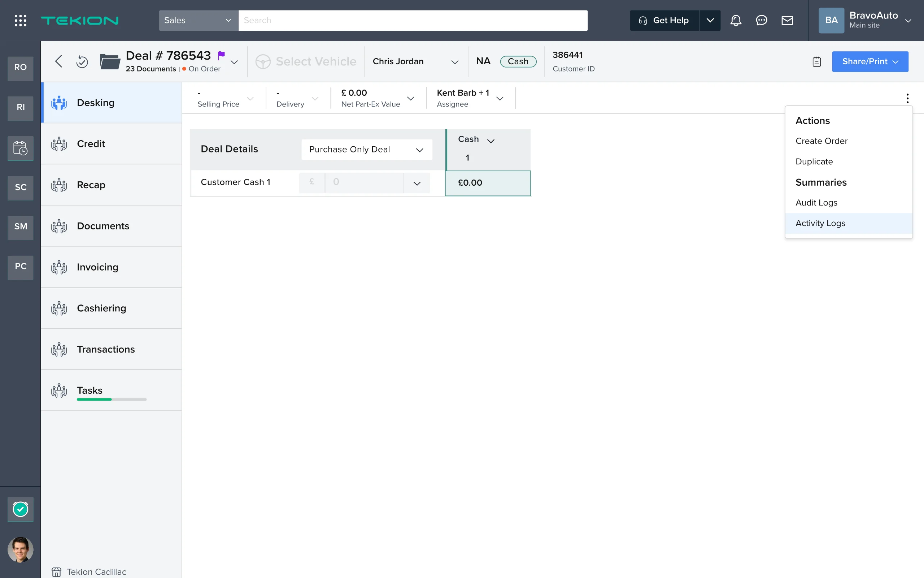924x578 pixels.
Task: Switch to the Tasks tab
Action: pos(112,390)
